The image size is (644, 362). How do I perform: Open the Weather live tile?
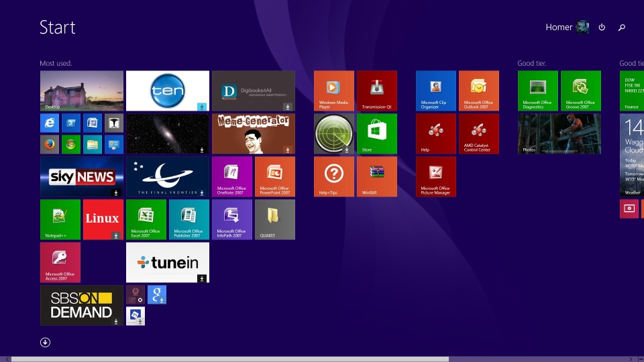[632, 155]
